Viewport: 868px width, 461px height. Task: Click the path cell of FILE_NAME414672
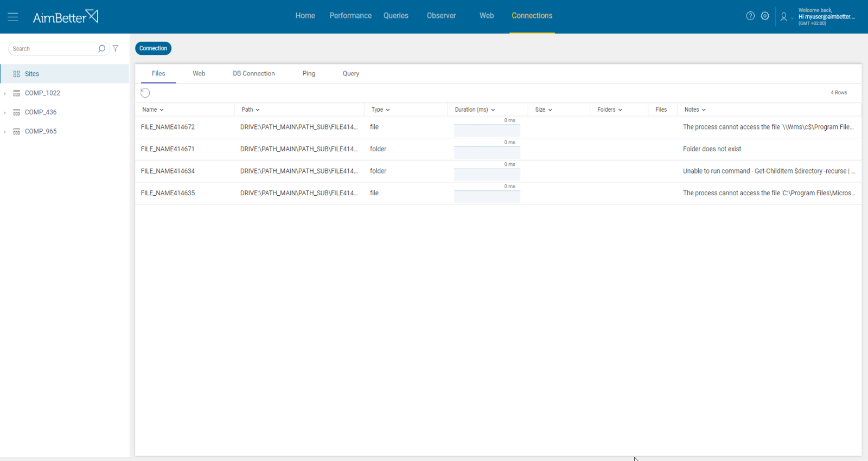pyautogui.click(x=299, y=127)
